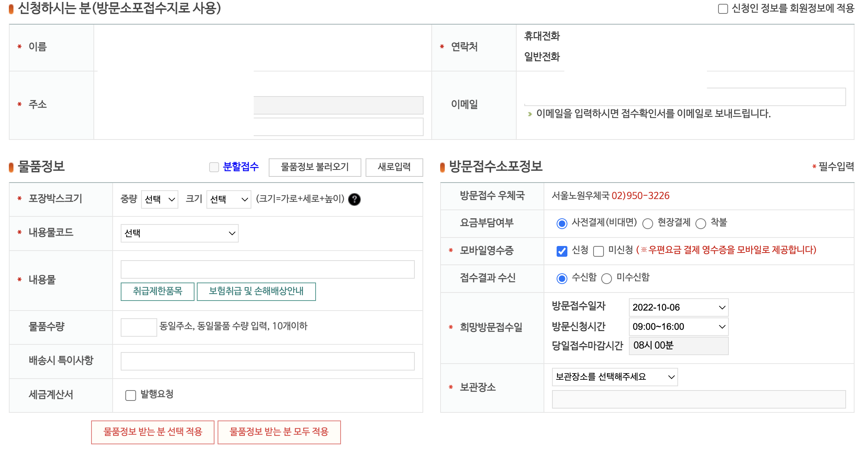Select the 현장결제 payment radio button

tap(648, 223)
